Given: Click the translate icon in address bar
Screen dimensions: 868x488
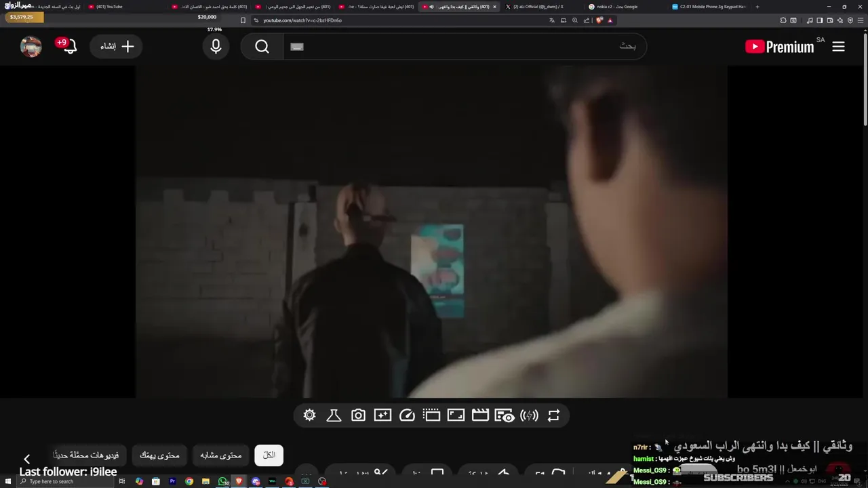Looking at the screenshot, I should pyautogui.click(x=552, y=20).
